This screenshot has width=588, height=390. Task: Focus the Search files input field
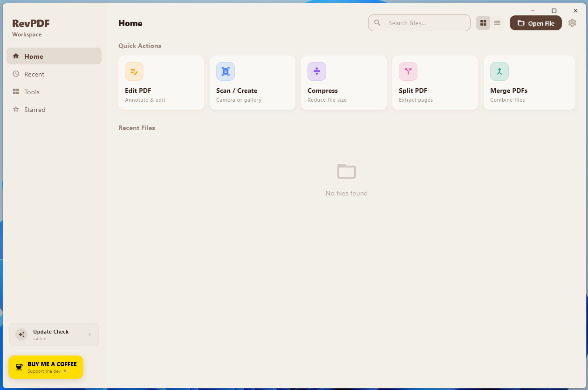pyautogui.click(x=419, y=23)
